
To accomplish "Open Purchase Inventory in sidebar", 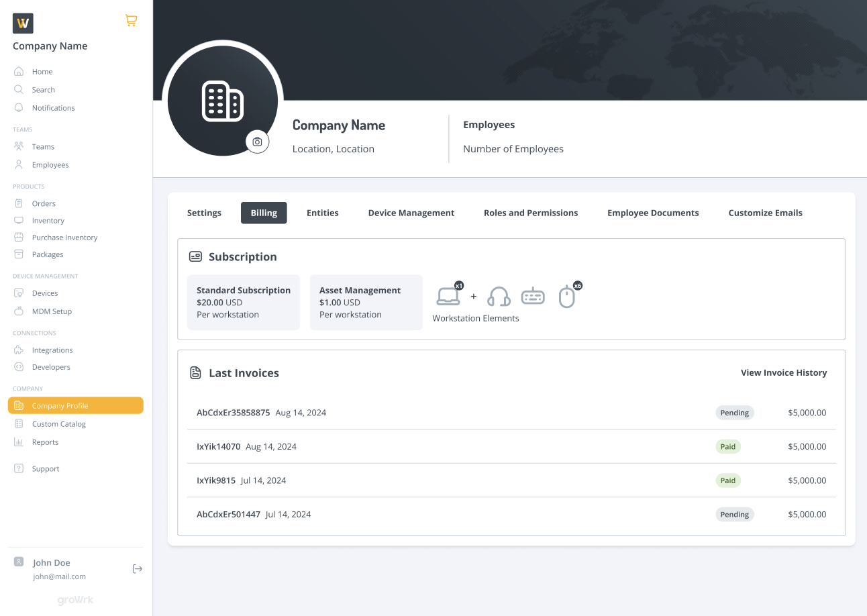I will coord(64,238).
